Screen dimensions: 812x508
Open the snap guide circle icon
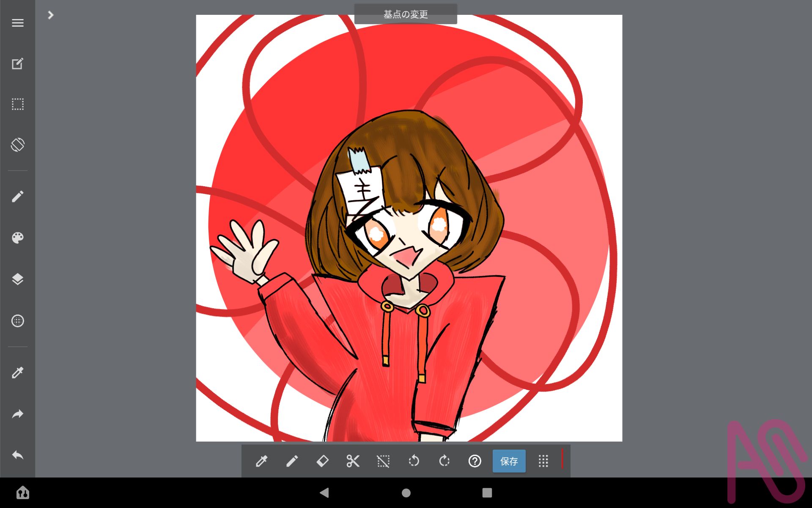[x=17, y=321]
